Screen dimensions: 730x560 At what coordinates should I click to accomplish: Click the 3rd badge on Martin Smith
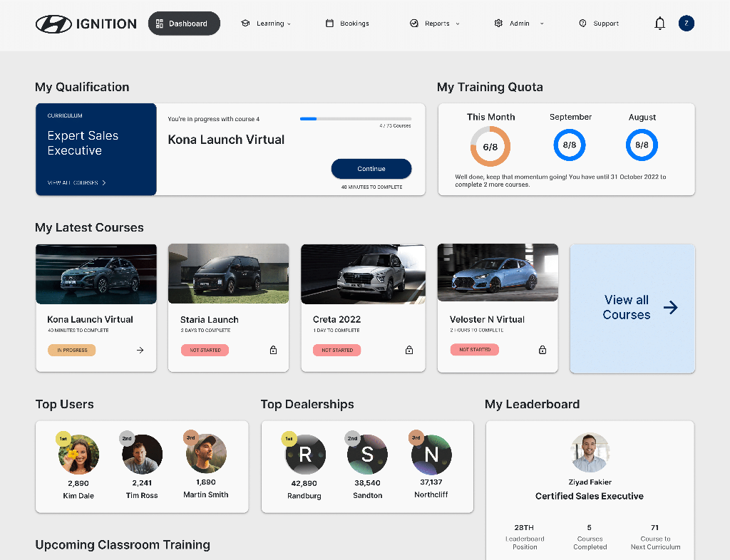coord(191,437)
